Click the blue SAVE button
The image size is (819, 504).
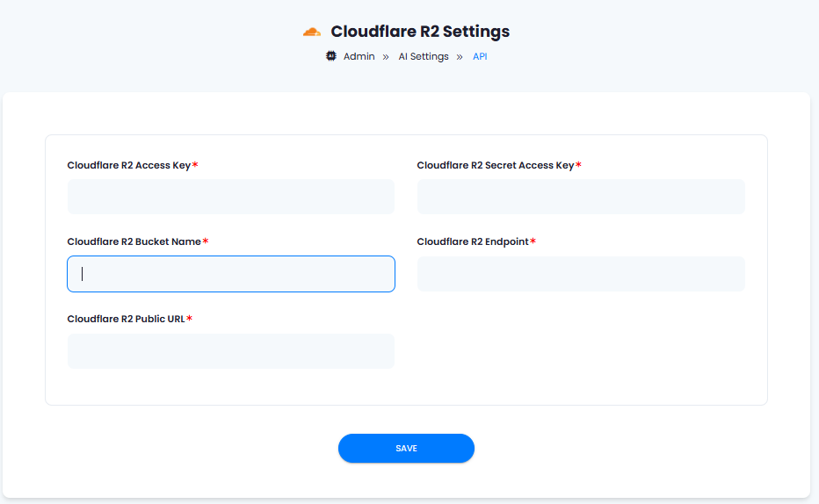406,448
